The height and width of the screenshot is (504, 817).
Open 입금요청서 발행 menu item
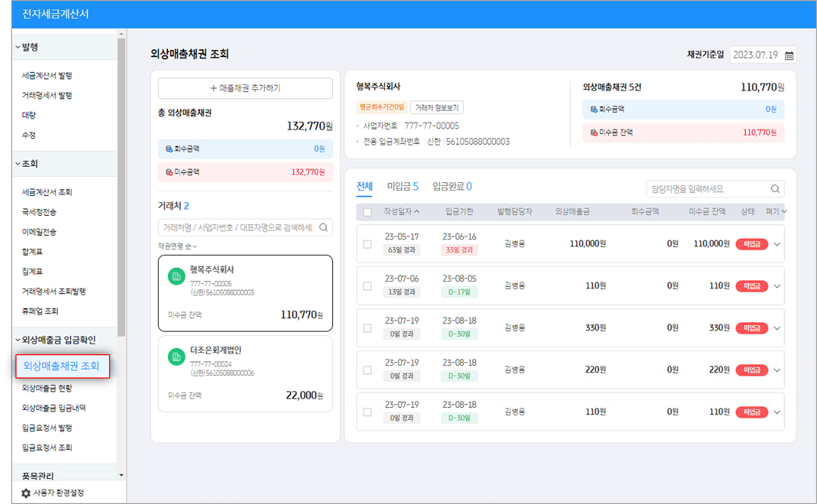(x=47, y=428)
